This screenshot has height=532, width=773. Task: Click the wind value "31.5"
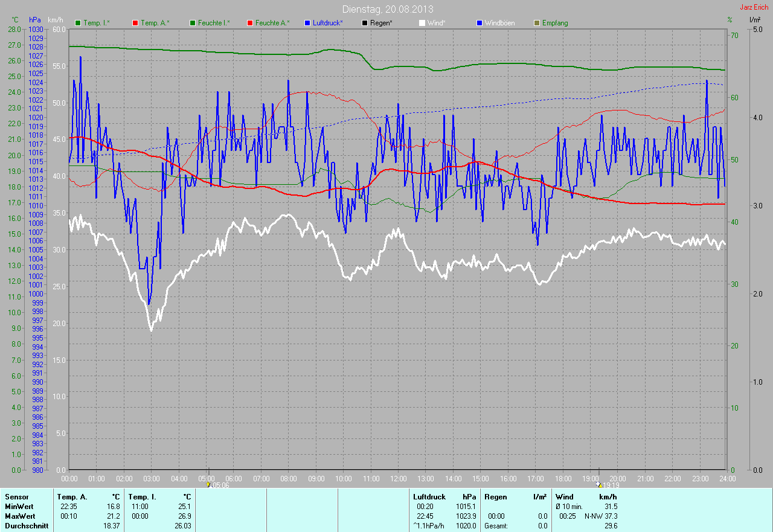tap(611, 507)
